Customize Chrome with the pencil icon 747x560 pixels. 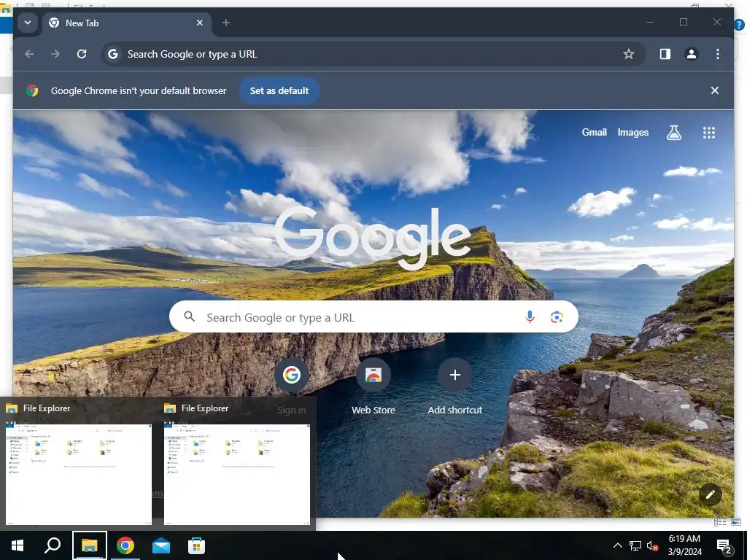pos(710,494)
